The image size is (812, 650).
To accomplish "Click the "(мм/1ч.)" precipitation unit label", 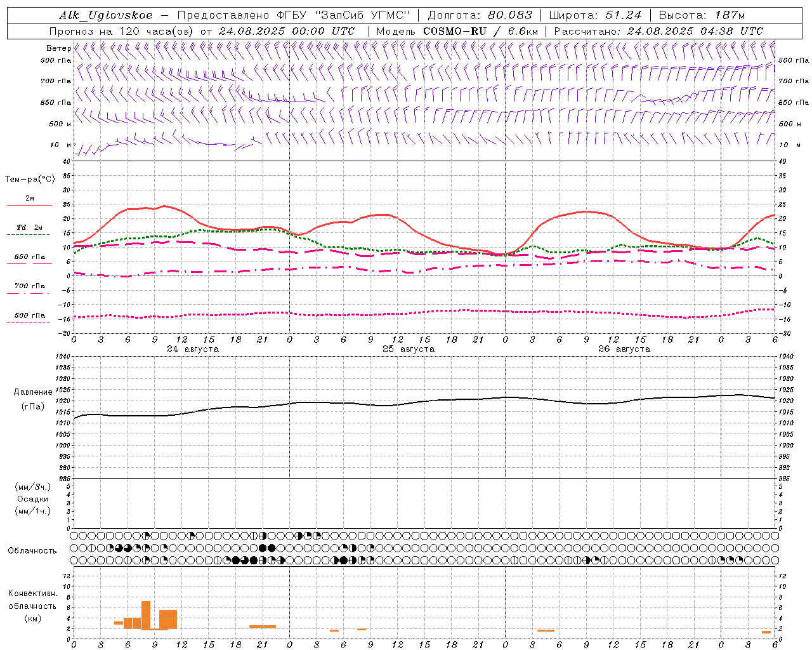I will pyautogui.click(x=33, y=511).
